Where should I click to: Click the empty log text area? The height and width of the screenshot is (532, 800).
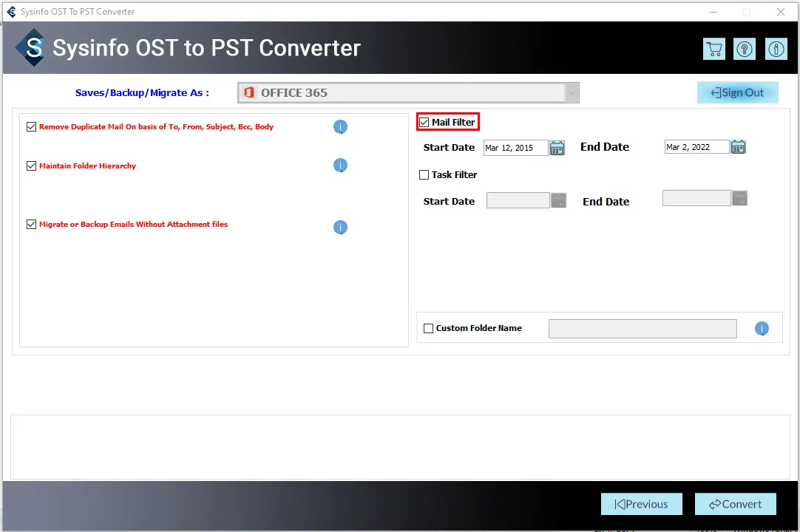[x=400, y=447]
